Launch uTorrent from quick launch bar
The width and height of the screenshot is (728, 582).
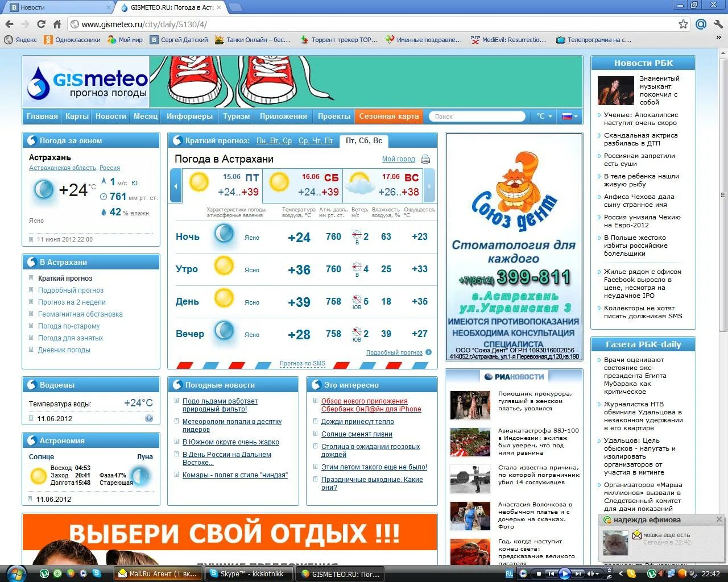pyautogui.click(x=44, y=573)
